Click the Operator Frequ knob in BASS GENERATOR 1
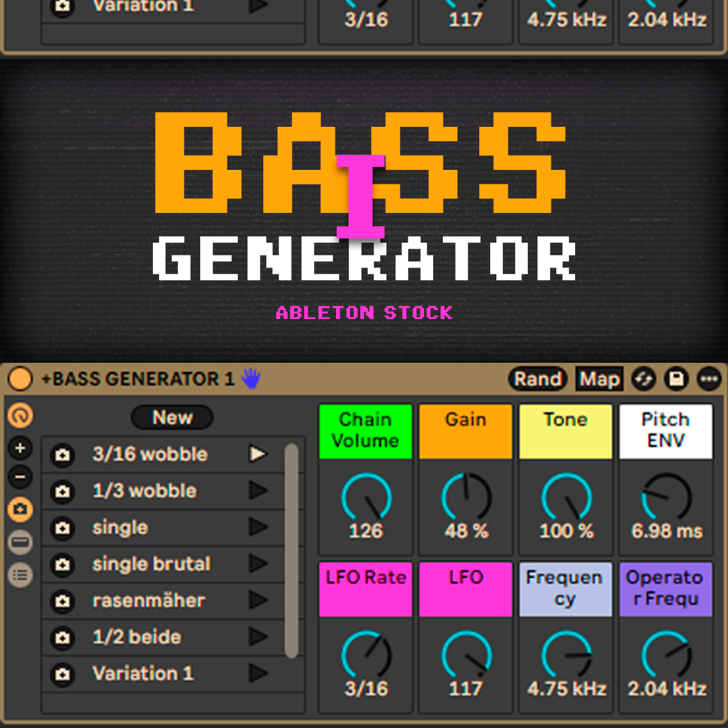The image size is (728, 728). click(667, 655)
